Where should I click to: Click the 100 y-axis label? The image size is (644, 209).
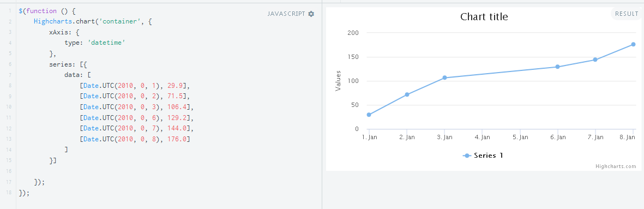click(x=353, y=81)
